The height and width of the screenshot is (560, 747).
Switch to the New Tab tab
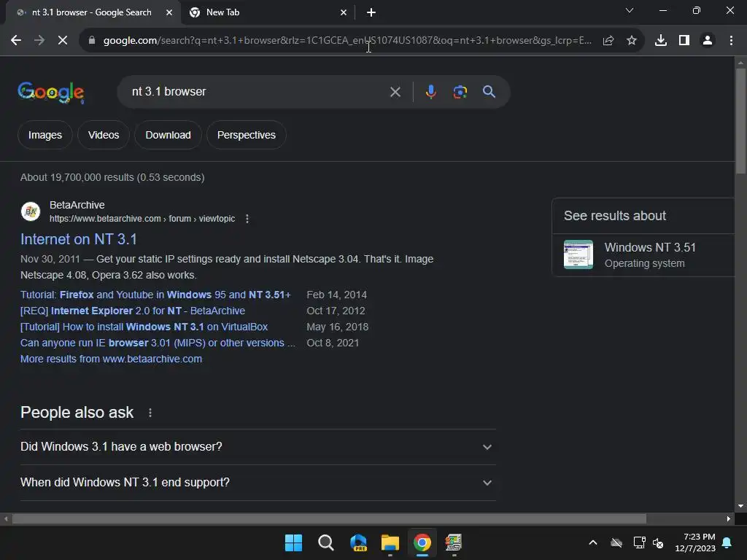[267, 12]
